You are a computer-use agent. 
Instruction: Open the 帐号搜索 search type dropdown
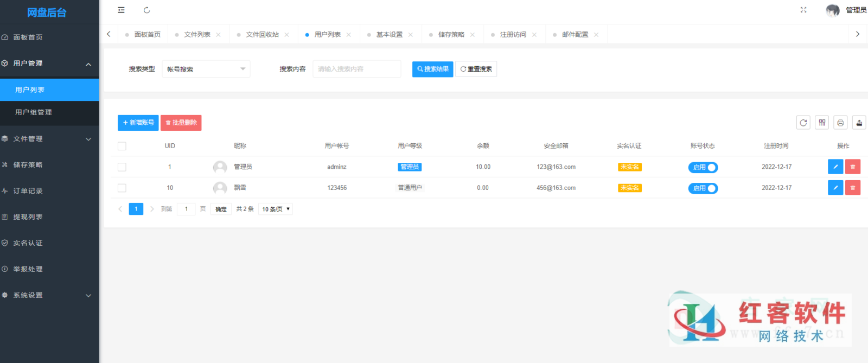tap(206, 69)
